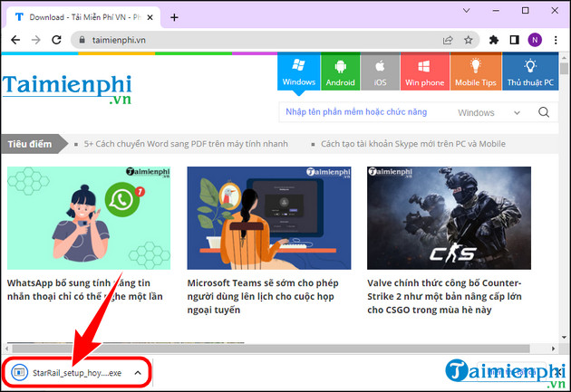Open the profile avatar N
Viewport: 571px width, 392px height.
click(x=535, y=40)
